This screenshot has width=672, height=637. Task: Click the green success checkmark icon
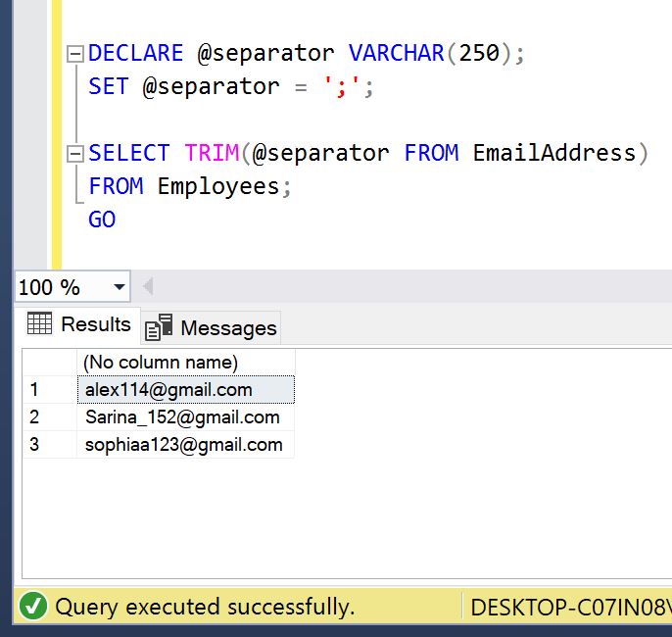point(33,607)
